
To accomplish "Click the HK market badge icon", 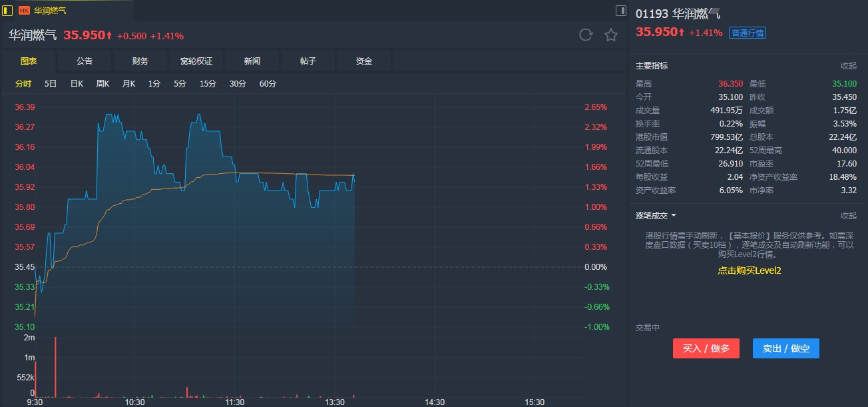I will pyautogui.click(x=24, y=11).
